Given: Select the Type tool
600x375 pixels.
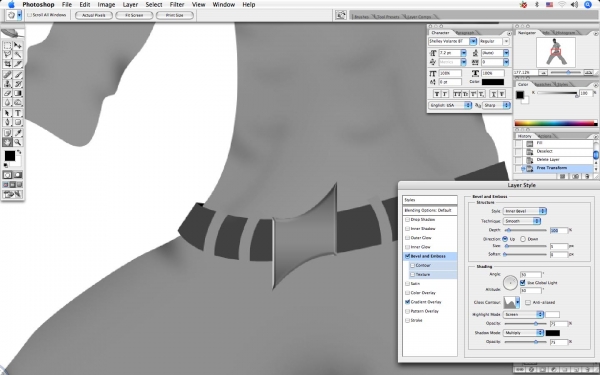Looking at the screenshot, I should point(18,113).
